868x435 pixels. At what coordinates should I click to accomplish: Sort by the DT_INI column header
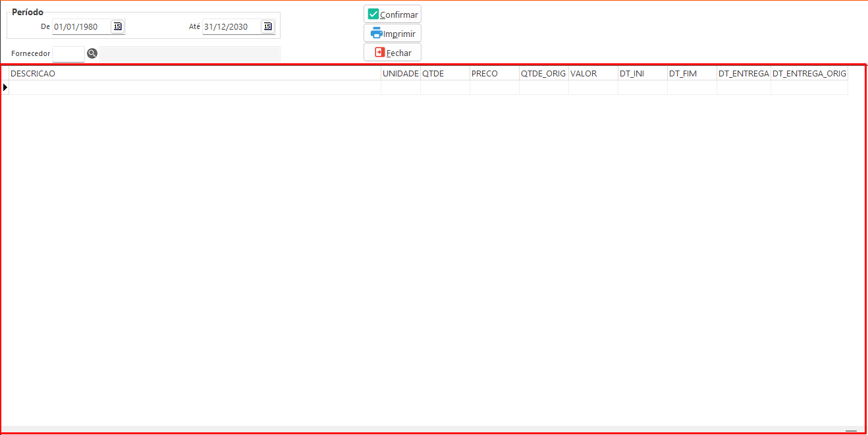[x=642, y=74]
